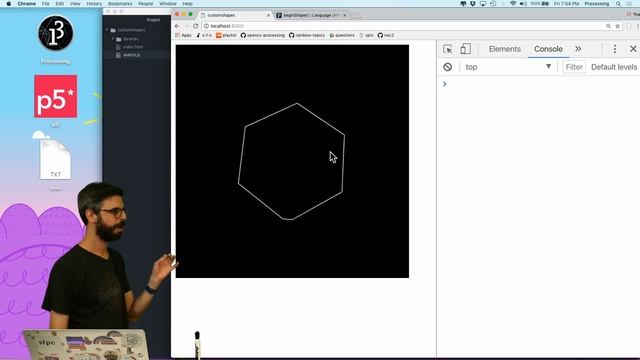The width and height of the screenshot is (640, 360).
Task: Open the Default levels dropdown
Action: pos(614,67)
